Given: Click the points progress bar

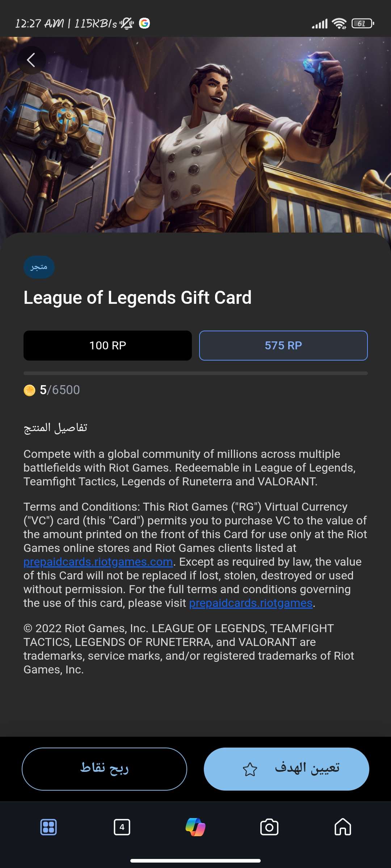Looking at the screenshot, I should click(x=195, y=373).
